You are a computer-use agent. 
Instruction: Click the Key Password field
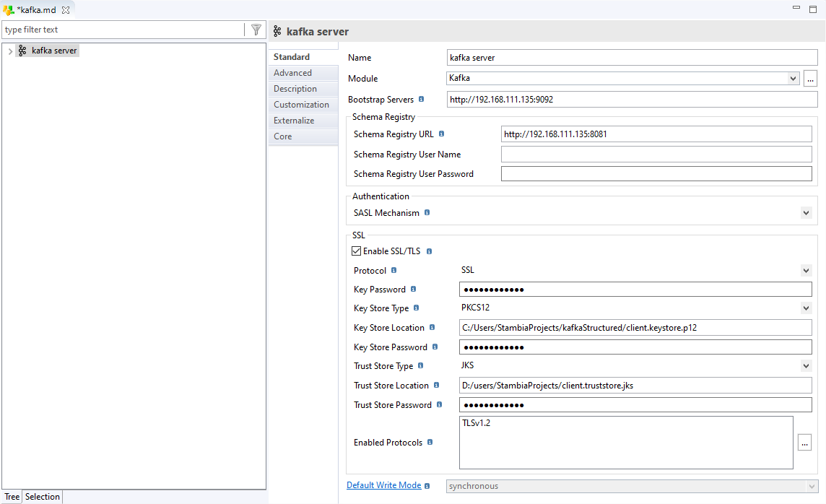[x=635, y=289]
